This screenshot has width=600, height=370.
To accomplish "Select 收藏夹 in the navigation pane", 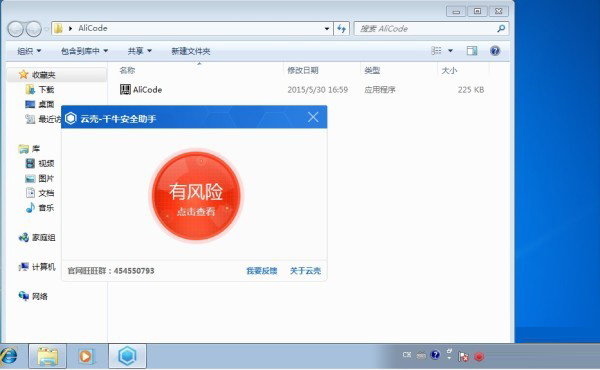I will [43, 75].
